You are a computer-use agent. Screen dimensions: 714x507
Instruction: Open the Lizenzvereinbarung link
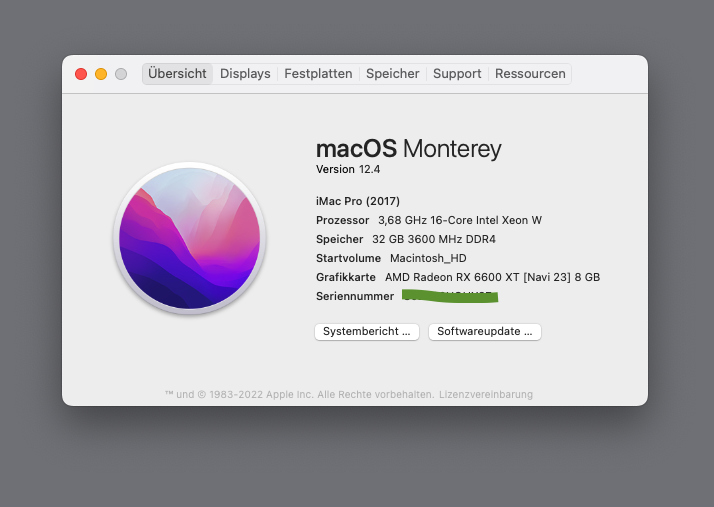(x=486, y=395)
